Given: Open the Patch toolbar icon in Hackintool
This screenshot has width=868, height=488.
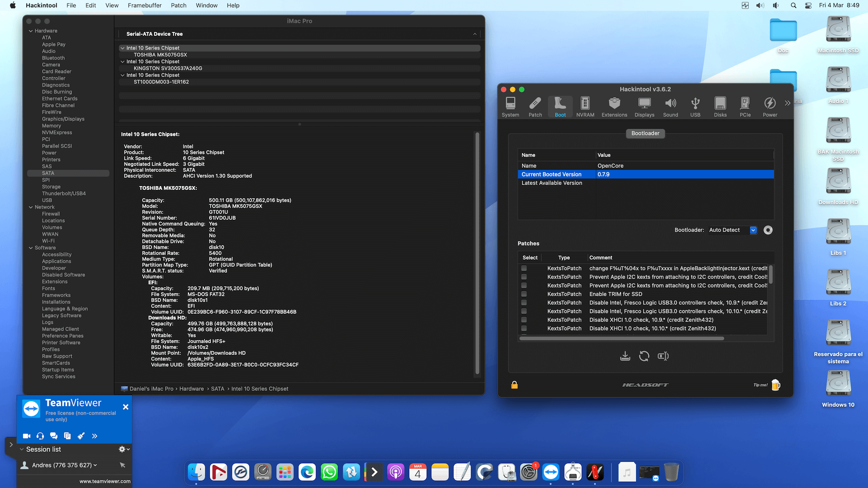Looking at the screenshot, I should pos(535,107).
